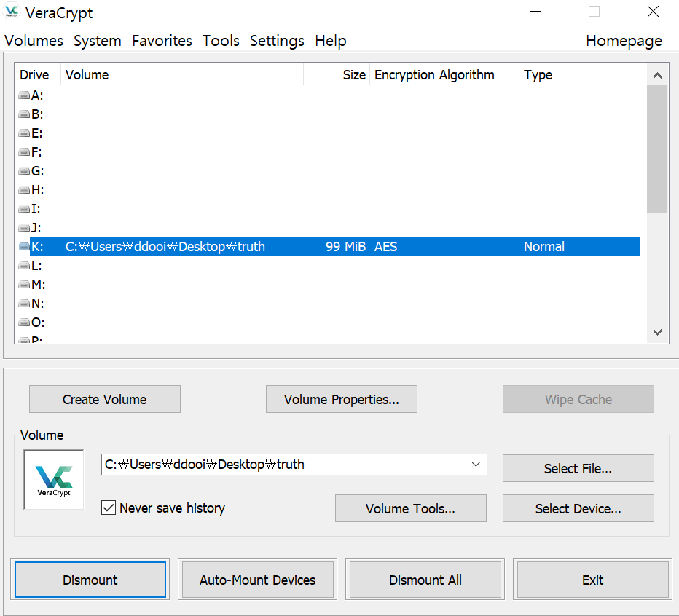This screenshot has width=679, height=616.
Task: Open the Tools menu
Action: pos(221,41)
